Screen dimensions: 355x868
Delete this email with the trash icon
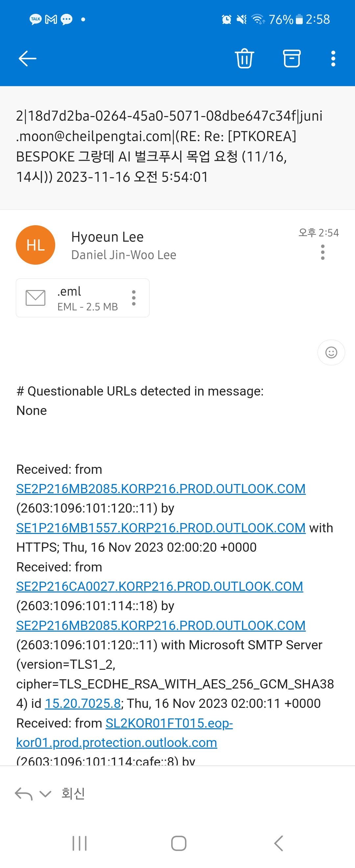click(244, 59)
